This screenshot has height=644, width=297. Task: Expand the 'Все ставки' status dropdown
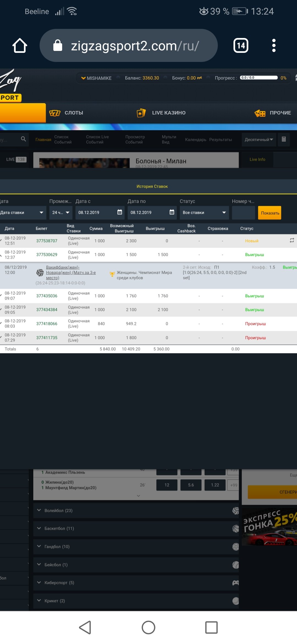pyautogui.click(x=204, y=212)
